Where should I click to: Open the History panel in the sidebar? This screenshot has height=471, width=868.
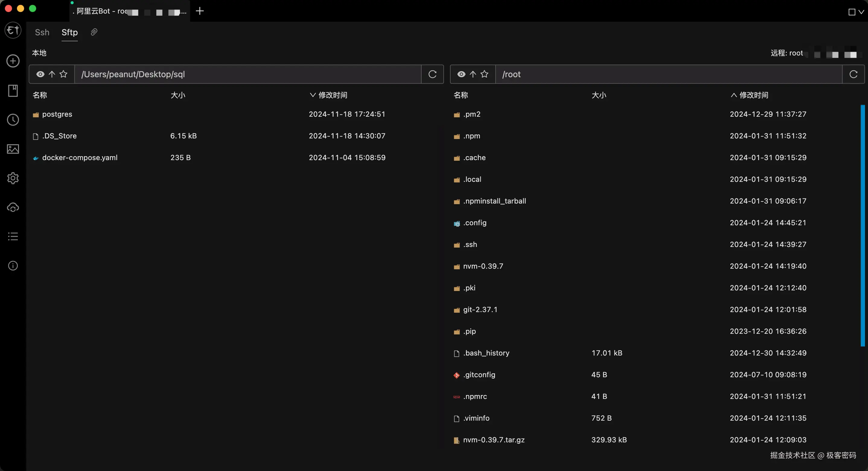[12, 119]
